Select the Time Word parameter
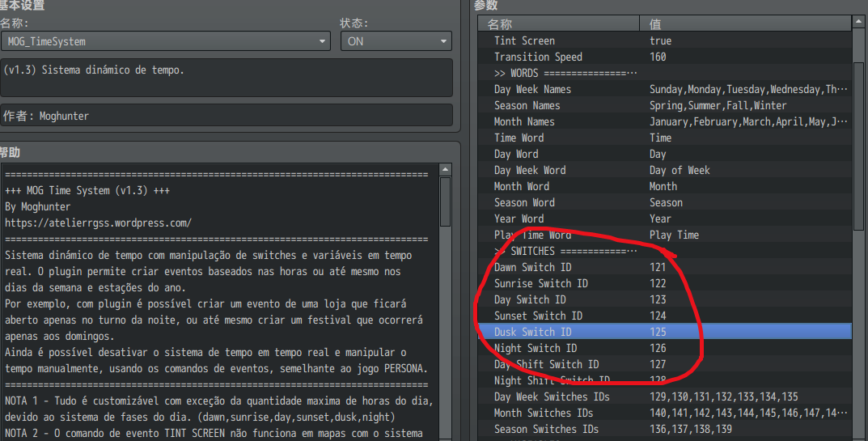This screenshot has width=868, height=441. pos(665,138)
